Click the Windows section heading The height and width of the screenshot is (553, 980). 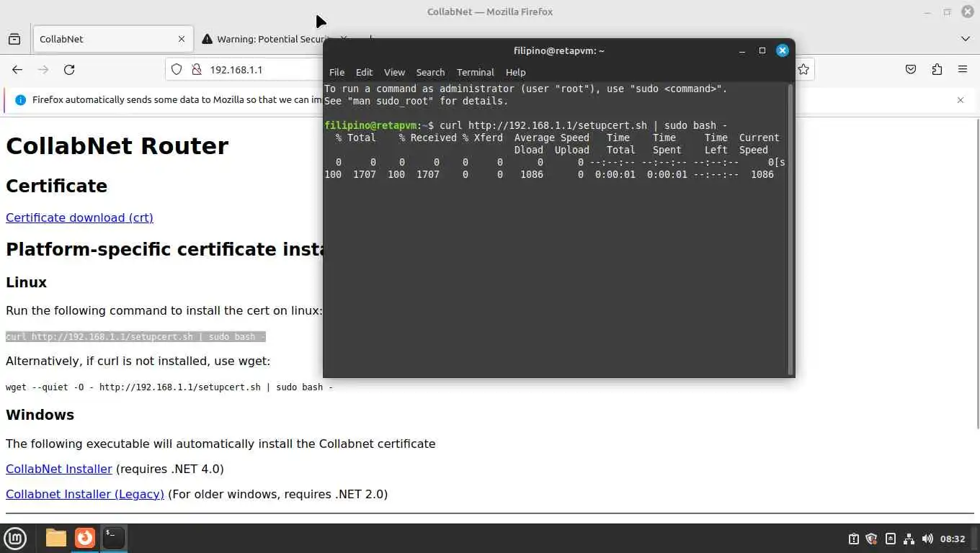pos(40,415)
